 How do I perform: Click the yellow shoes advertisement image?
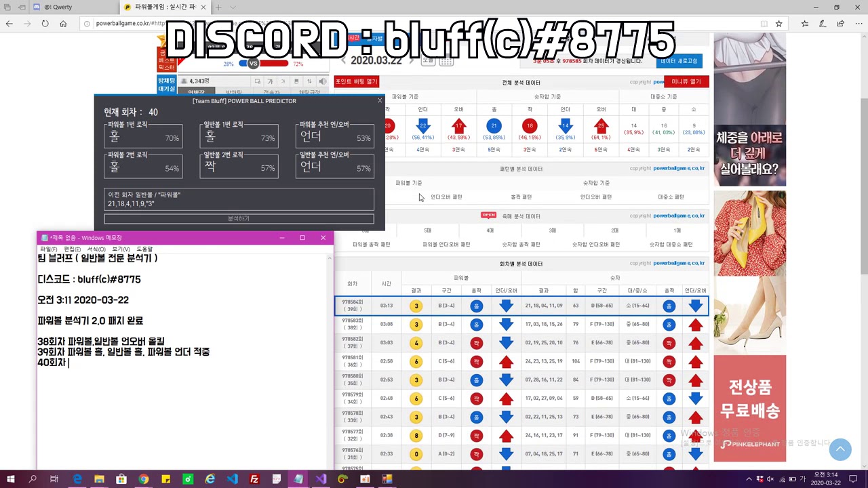tap(749, 233)
